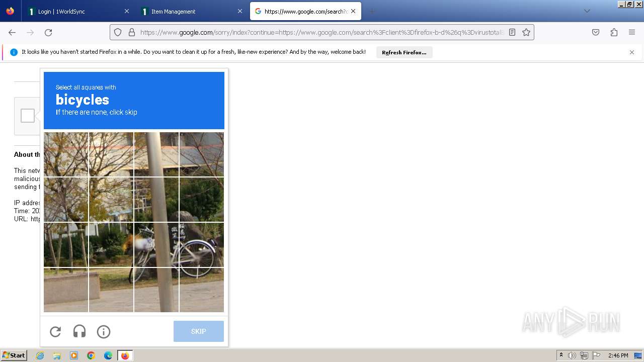Switch to the Login | 1WorldSync tab

(x=78, y=11)
